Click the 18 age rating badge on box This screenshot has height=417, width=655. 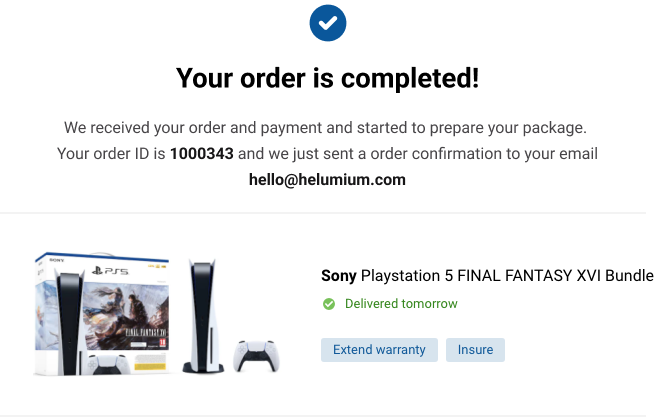point(162,343)
